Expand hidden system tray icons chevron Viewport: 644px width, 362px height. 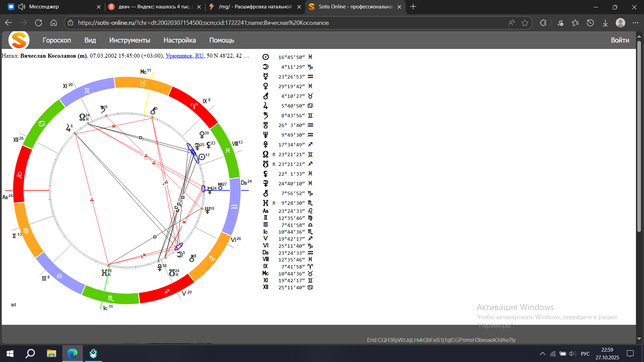point(542,354)
